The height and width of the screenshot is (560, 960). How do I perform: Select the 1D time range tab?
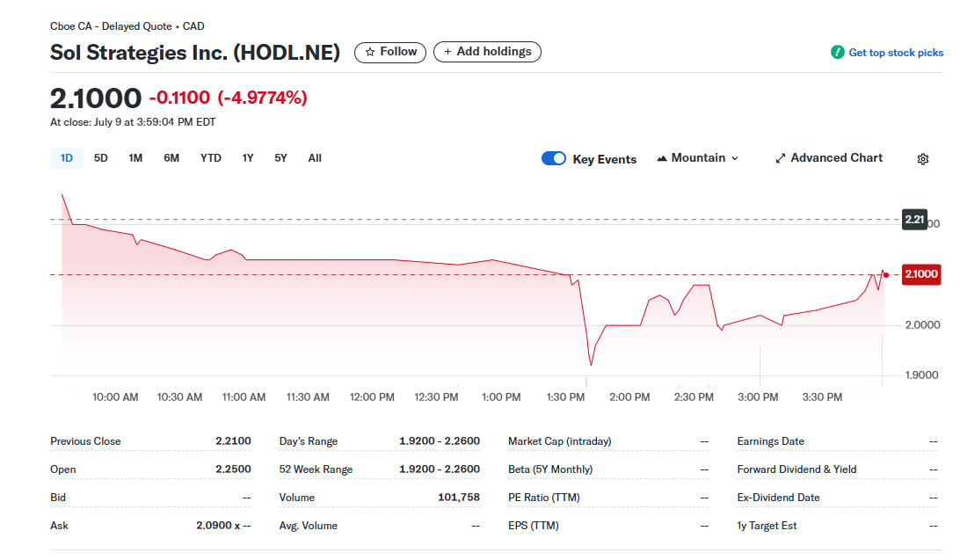coord(67,158)
